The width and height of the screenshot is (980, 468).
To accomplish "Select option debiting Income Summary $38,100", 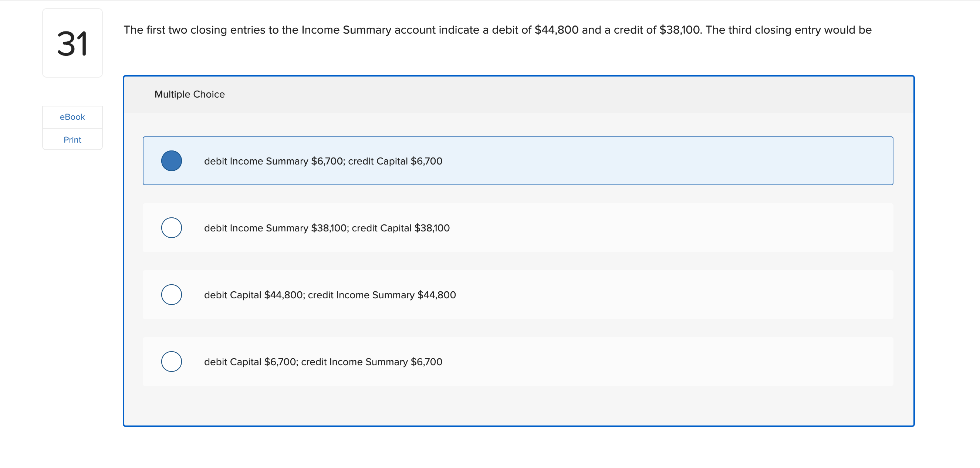I will (x=172, y=228).
